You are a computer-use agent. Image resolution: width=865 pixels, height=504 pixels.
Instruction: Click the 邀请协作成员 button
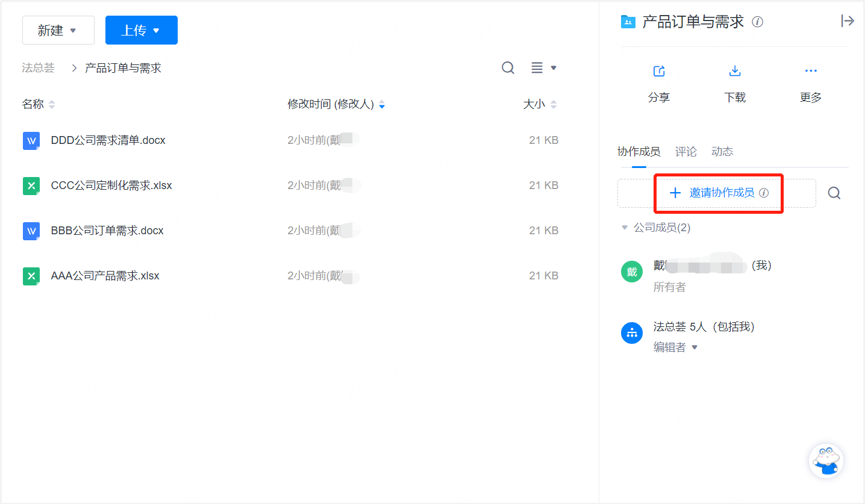coord(718,193)
